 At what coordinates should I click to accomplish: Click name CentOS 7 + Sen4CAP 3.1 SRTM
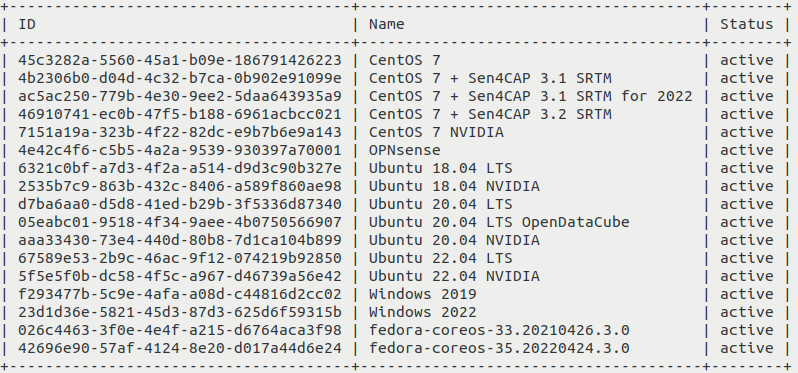(x=490, y=78)
